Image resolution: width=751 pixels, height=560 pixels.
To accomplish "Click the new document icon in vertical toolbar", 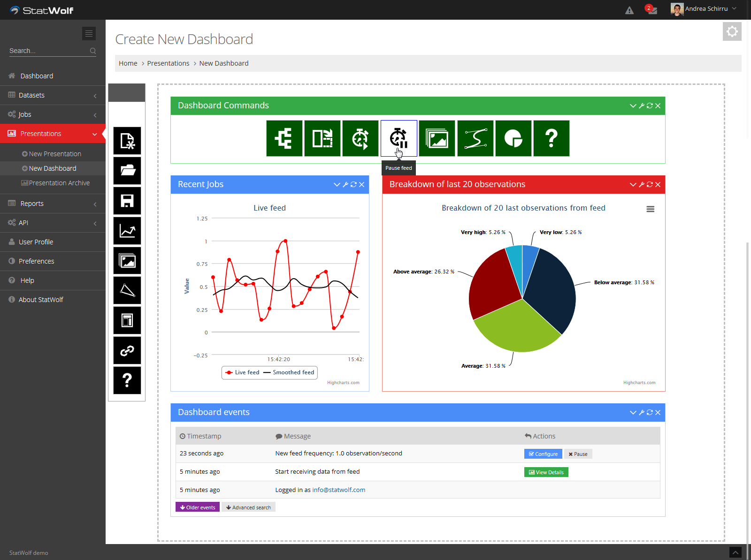I will (x=127, y=141).
